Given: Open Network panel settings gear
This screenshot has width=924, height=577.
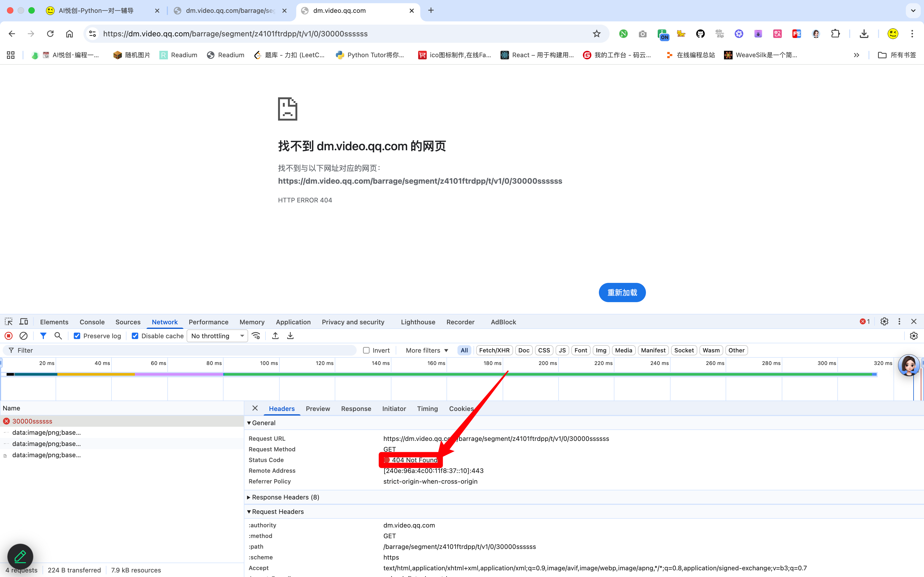Looking at the screenshot, I should [914, 336].
